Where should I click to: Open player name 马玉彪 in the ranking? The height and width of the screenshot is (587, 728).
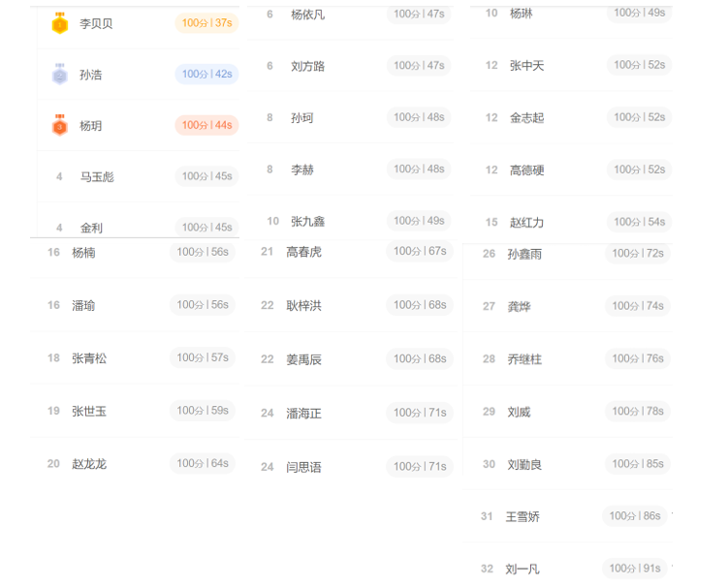pos(97,177)
